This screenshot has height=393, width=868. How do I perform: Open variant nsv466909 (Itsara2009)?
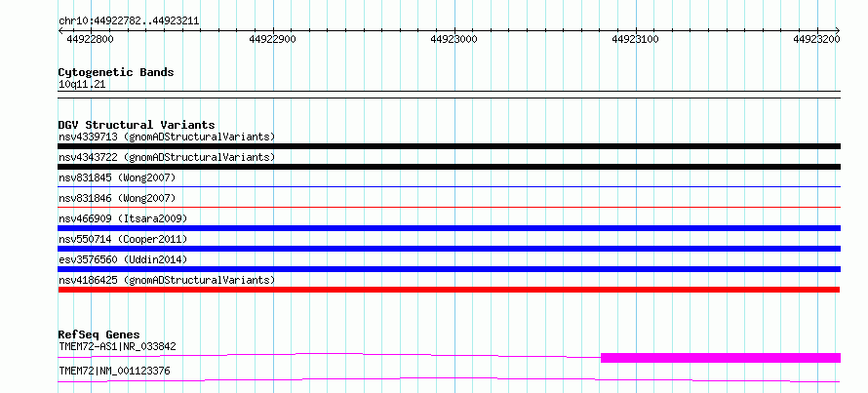[x=123, y=218]
